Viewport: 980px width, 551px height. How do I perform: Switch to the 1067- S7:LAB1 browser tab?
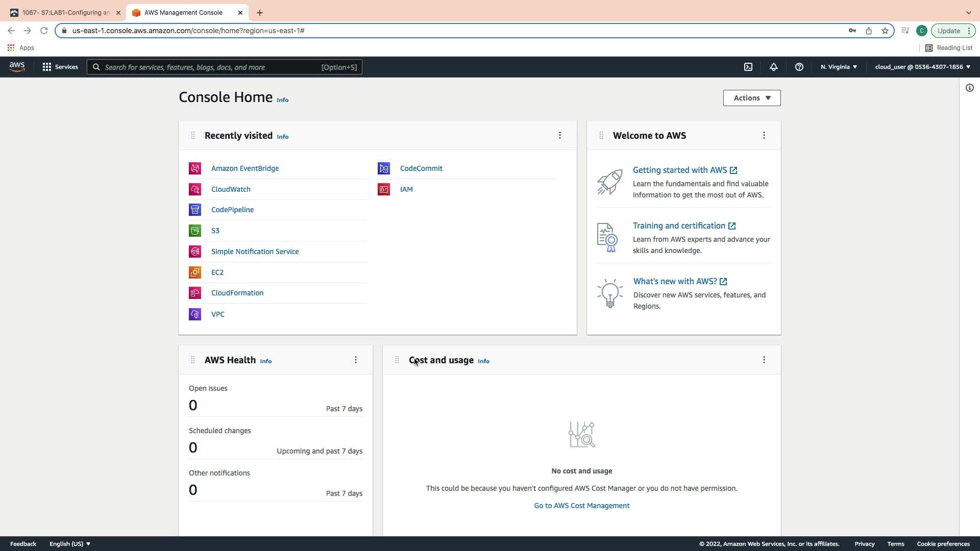pos(66,13)
